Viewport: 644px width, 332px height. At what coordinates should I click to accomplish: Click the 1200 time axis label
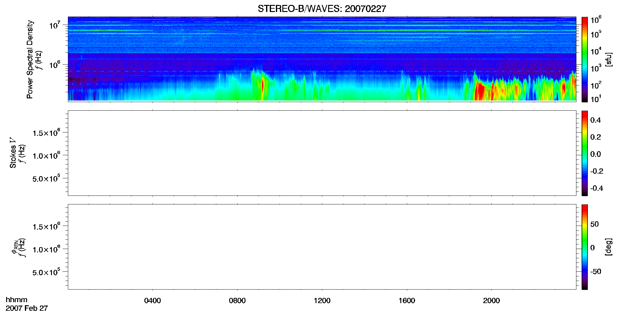[322, 301]
